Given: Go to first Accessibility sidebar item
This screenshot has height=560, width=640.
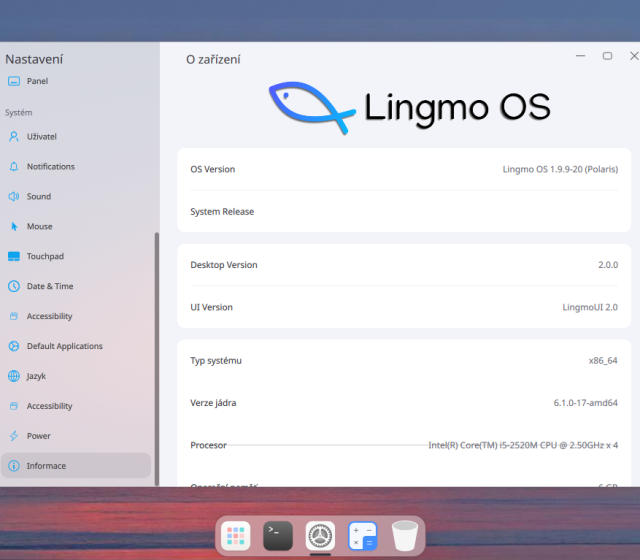Looking at the screenshot, I should pyautogui.click(x=50, y=316).
